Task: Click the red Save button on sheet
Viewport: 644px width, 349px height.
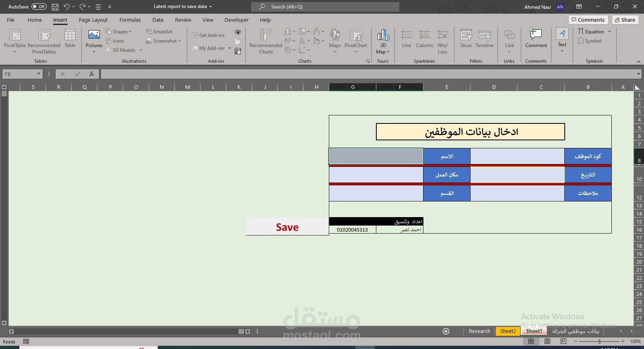Action: 287,227
